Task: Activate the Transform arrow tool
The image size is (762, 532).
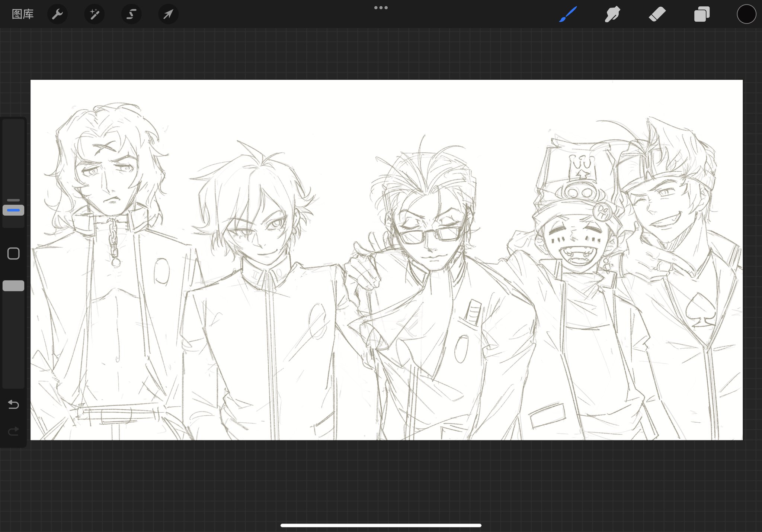Action: [x=168, y=14]
